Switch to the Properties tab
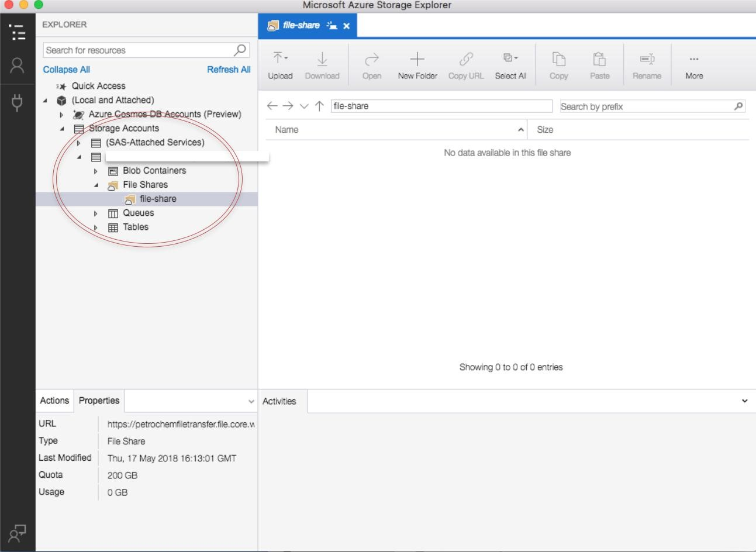Image resolution: width=756 pixels, height=552 pixels. 99,401
